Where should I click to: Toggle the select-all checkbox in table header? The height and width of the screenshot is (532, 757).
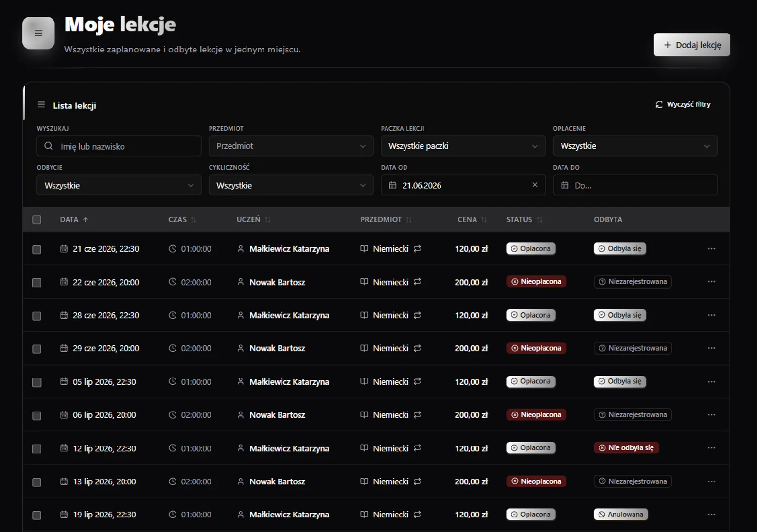click(x=36, y=220)
